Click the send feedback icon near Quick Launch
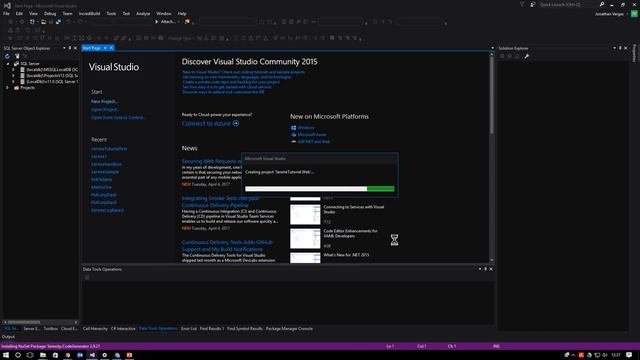The image size is (640, 360). 533,4
